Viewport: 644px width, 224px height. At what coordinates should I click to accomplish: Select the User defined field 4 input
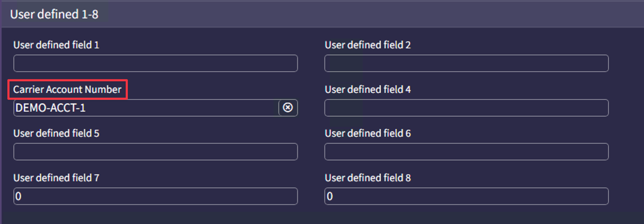click(x=466, y=108)
